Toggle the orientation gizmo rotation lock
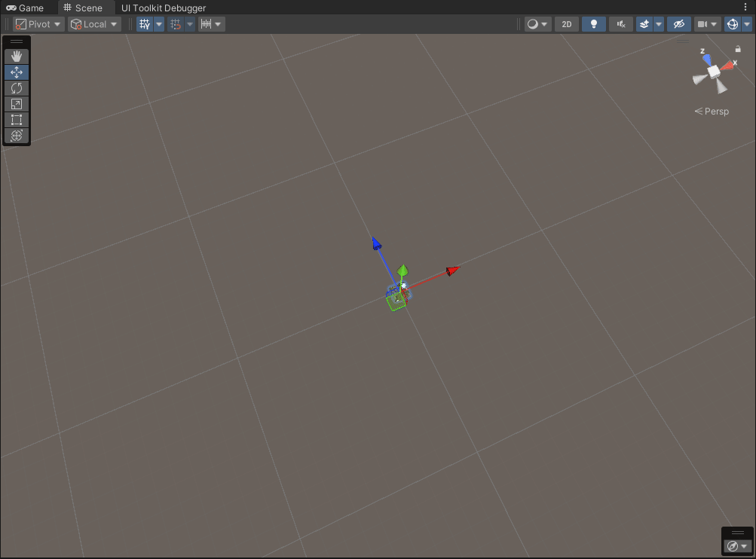Viewport: 756px width, 559px height. [737, 50]
